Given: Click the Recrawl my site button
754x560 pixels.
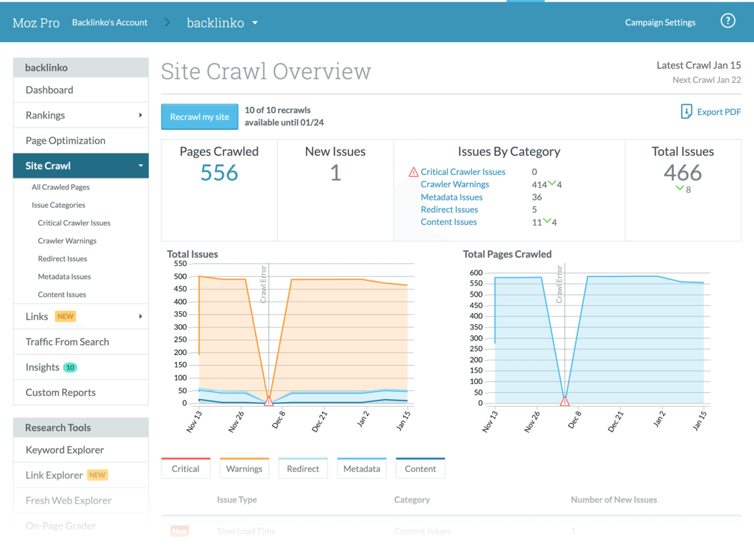Looking at the screenshot, I should click(200, 117).
